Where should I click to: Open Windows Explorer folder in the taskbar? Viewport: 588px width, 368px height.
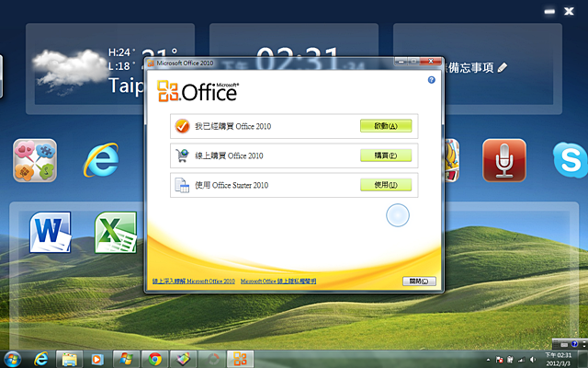(x=70, y=360)
